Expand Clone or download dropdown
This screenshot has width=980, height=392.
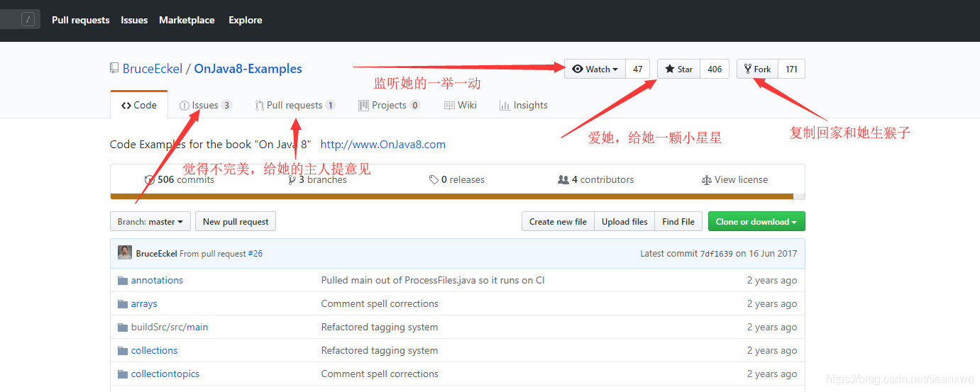tap(756, 221)
